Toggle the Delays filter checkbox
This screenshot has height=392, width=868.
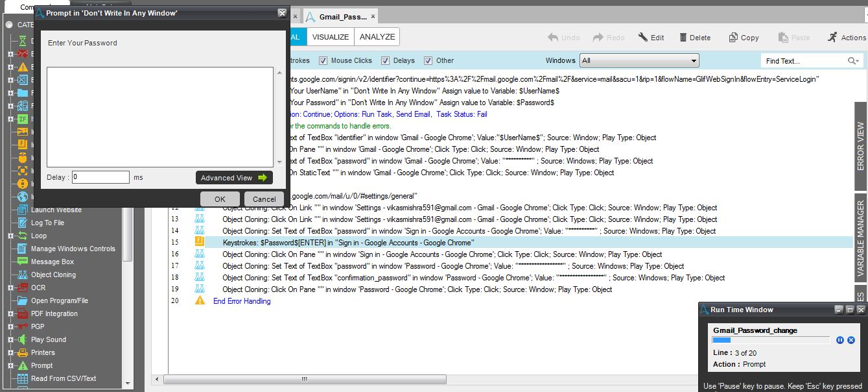[x=385, y=61]
